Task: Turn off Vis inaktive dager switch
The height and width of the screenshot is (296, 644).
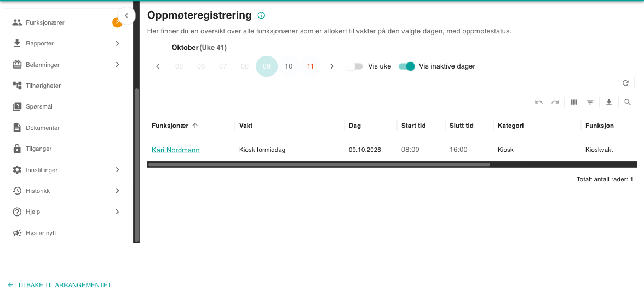Action: pos(406,66)
